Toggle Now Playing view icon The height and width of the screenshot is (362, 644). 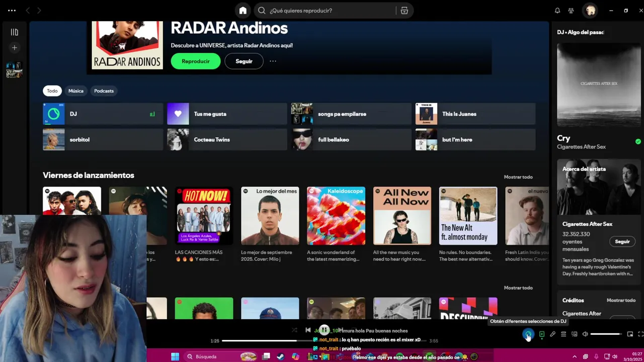pyautogui.click(x=542, y=334)
